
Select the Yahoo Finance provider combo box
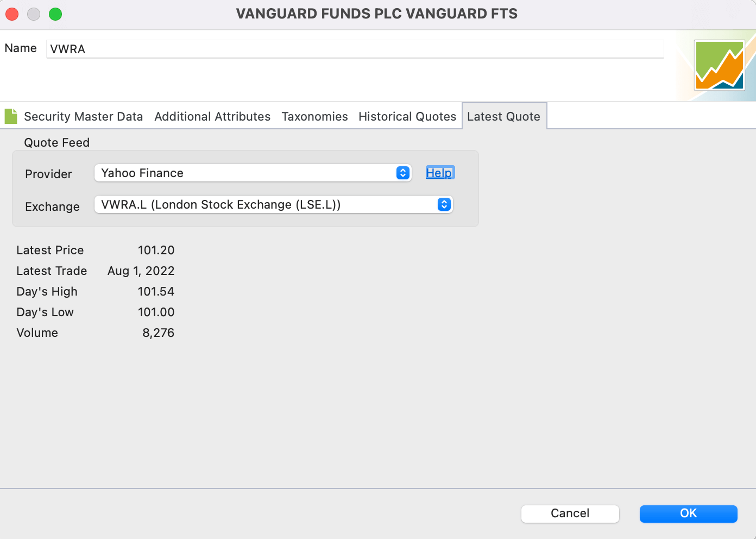(253, 173)
